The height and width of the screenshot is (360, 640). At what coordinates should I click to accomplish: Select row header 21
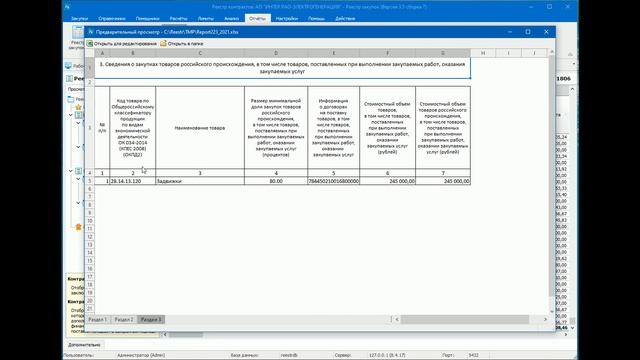[90, 309]
